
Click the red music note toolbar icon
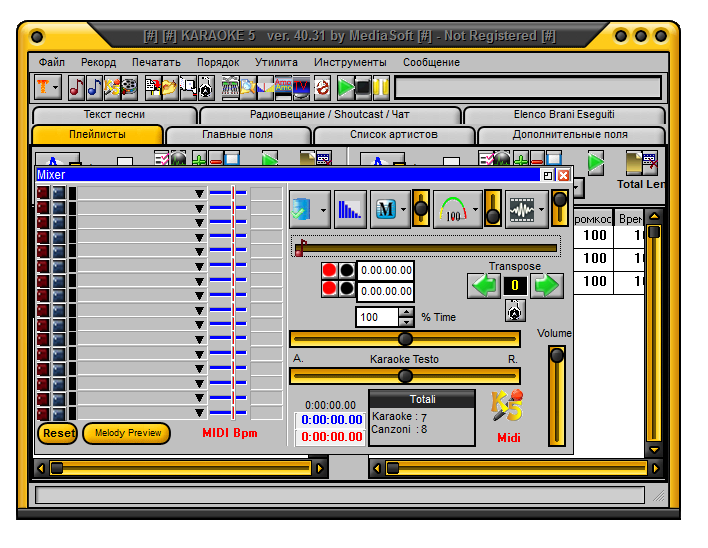click(76, 87)
